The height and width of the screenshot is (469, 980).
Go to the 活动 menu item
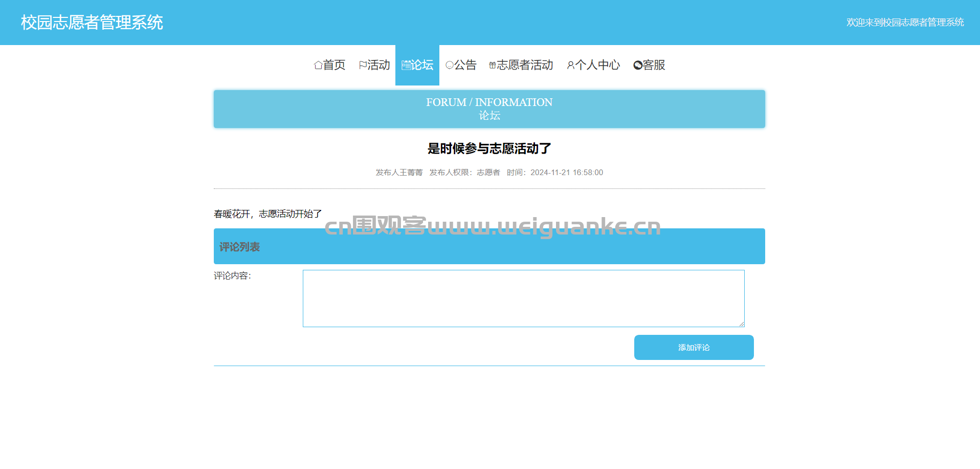tap(374, 65)
